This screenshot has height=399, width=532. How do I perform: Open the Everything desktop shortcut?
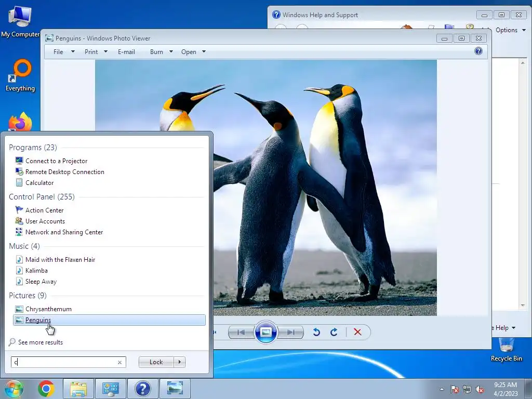[20, 75]
